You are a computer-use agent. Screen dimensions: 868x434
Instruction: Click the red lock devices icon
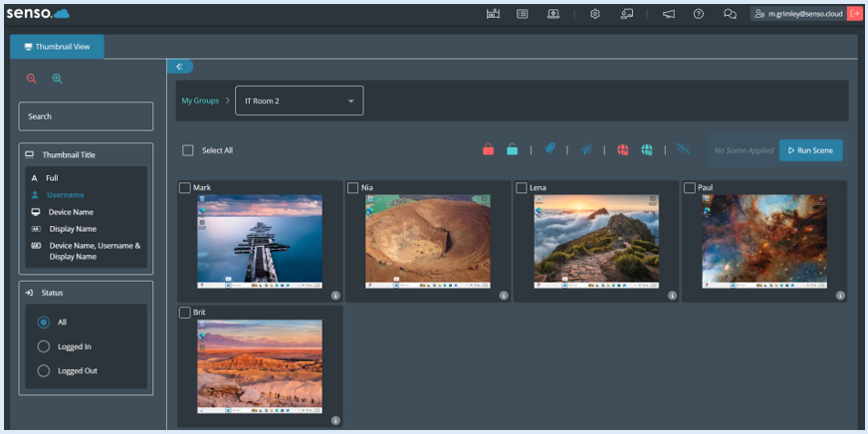pos(488,150)
